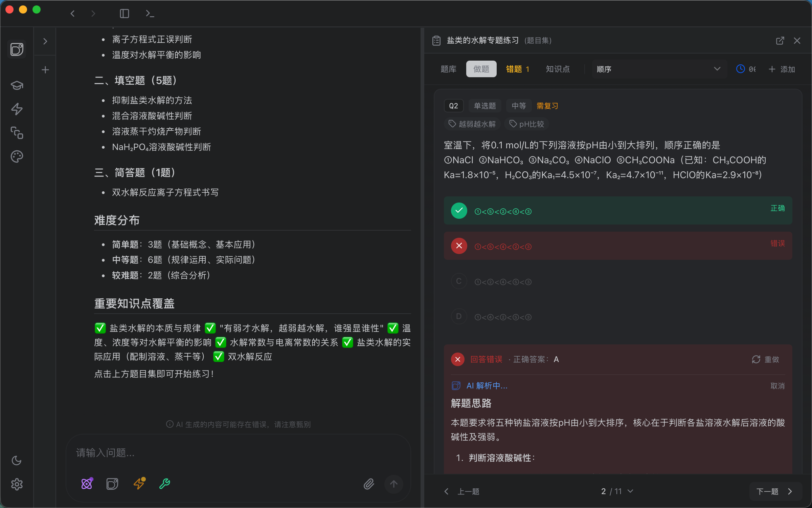The width and height of the screenshot is (812, 508).
Task: Click the 中等 difficulty badge
Action: (518, 106)
